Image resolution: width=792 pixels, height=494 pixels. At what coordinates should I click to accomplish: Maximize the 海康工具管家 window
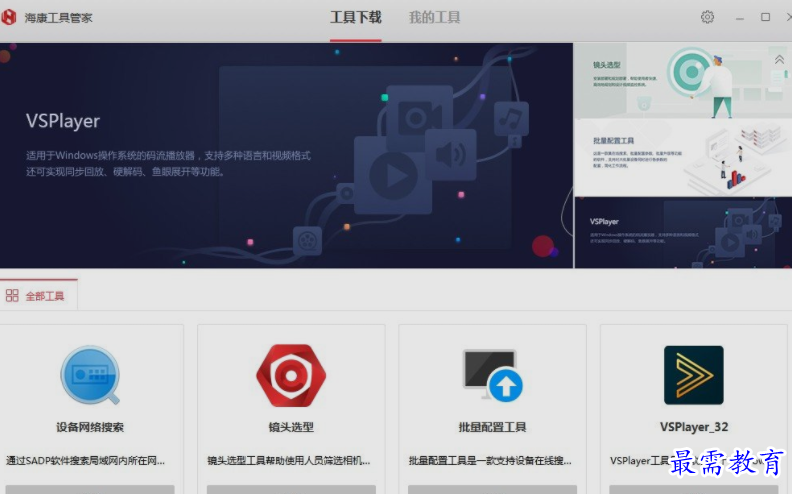pos(766,17)
